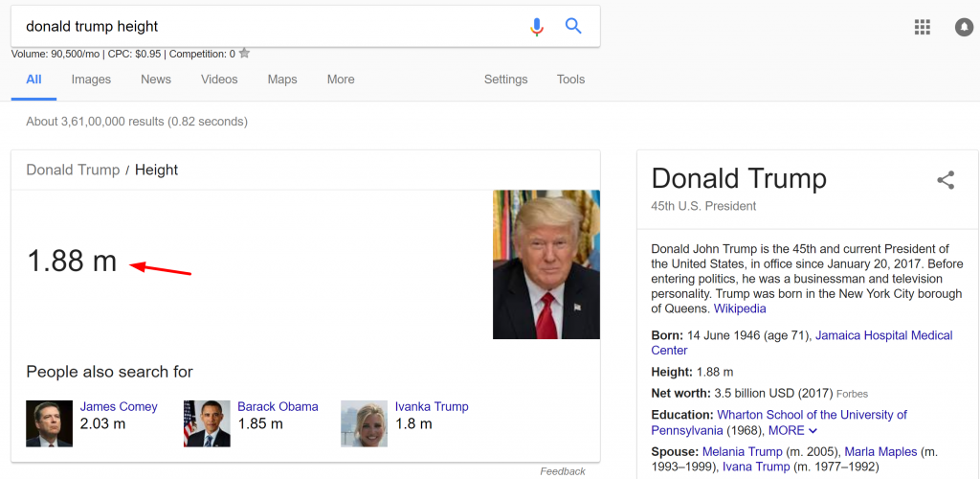This screenshot has height=479, width=980.
Task: Open the Settings menu
Action: click(x=505, y=80)
